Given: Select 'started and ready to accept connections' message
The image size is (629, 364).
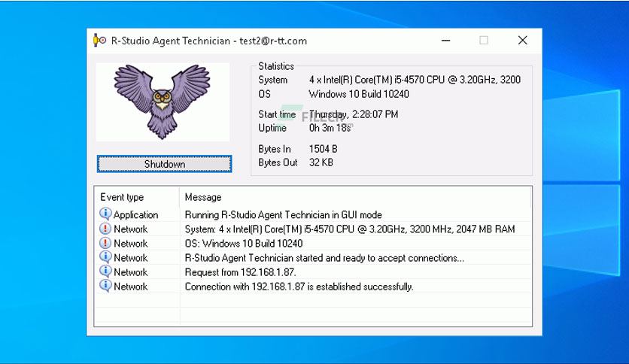Looking at the screenshot, I should [x=324, y=258].
